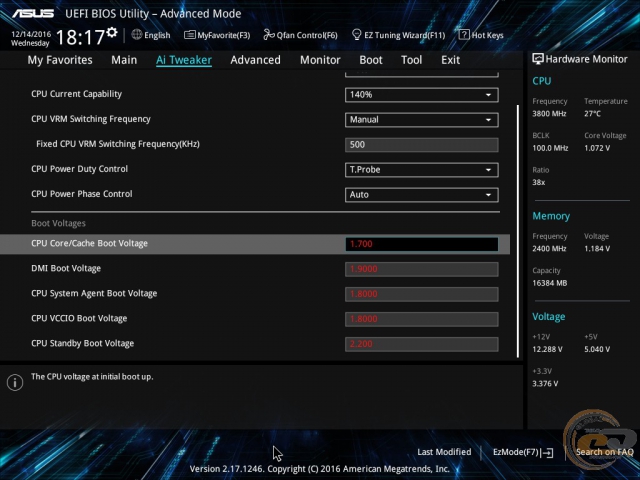Click the 3800 MHz CPU frequency value
Viewport: 640px width, 480px height.
549,114
